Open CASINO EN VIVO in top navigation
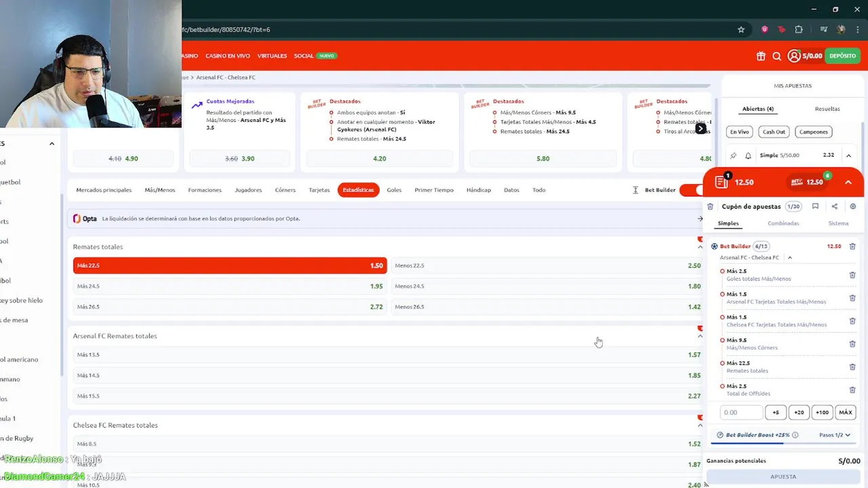Viewport: 868px width, 488px height. click(x=228, y=56)
